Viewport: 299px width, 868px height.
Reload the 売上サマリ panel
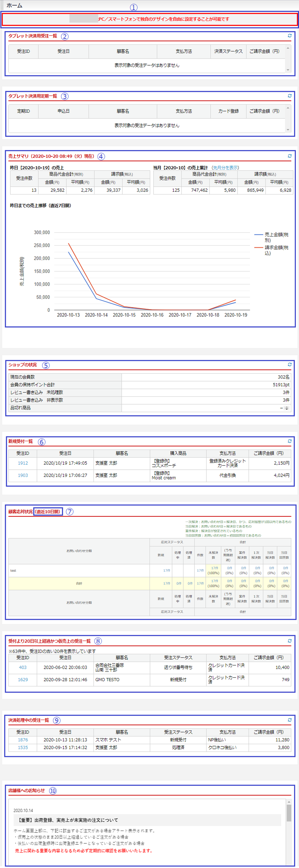[x=289, y=156]
